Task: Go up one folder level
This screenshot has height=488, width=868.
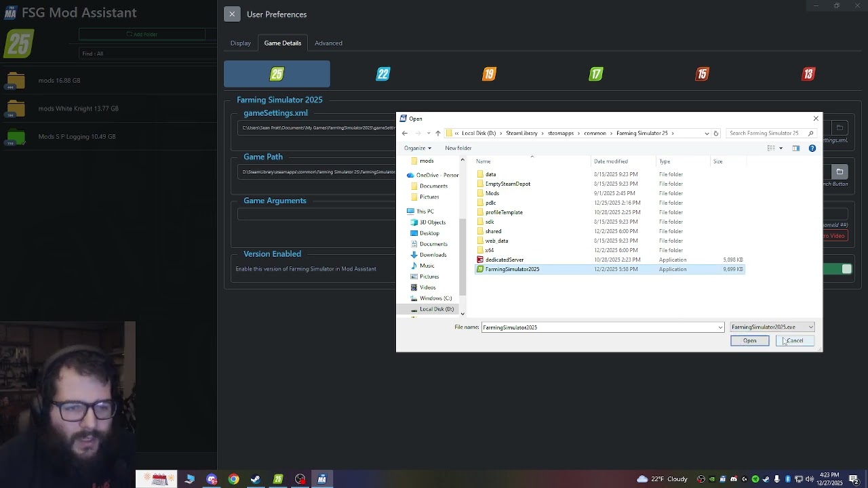Action: (438, 134)
